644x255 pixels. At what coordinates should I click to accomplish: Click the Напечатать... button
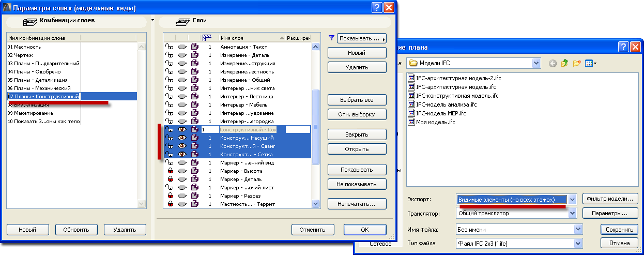pos(357,204)
